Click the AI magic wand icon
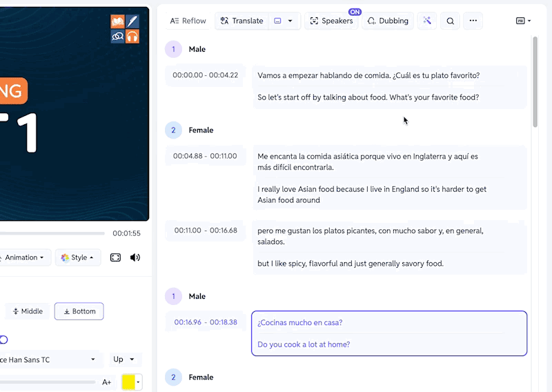Screen dimensions: 552x392 427,21
